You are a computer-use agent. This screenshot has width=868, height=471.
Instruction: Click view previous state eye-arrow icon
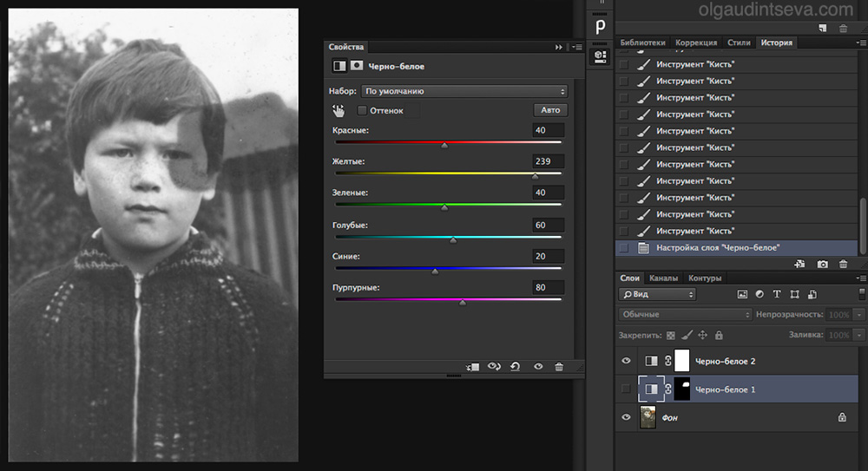[494, 367]
